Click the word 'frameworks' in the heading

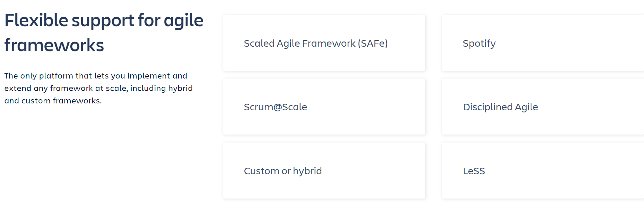click(x=54, y=45)
